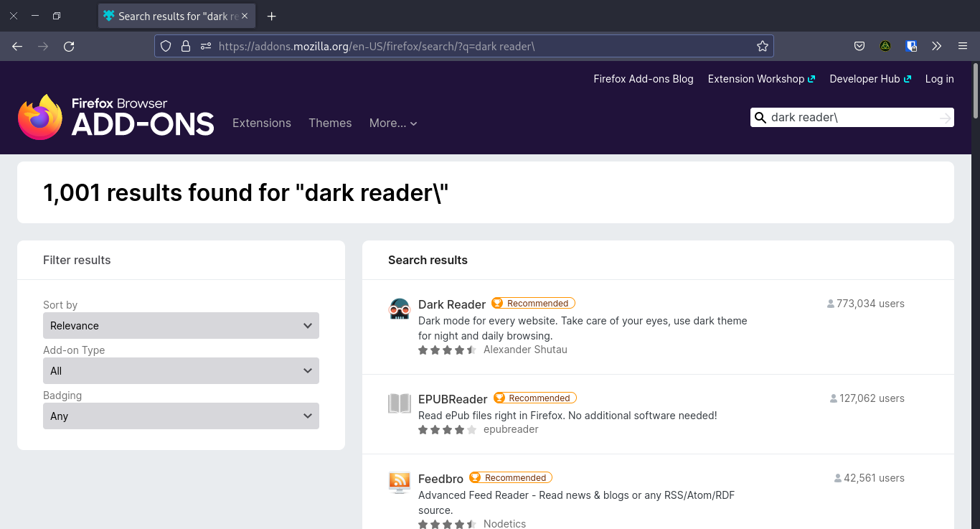Viewport: 980px width, 529px height.
Task: Open the site permissions icon in address bar
Action: point(206,46)
